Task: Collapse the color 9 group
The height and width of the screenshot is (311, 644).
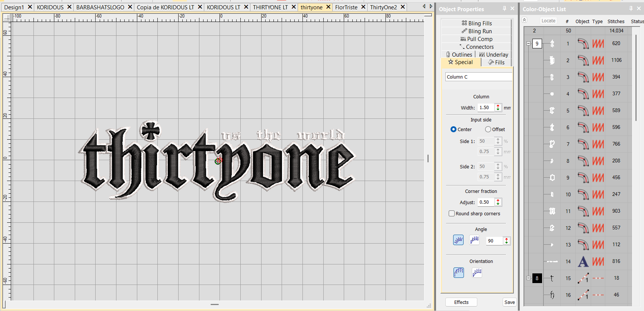Action: [x=528, y=44]
